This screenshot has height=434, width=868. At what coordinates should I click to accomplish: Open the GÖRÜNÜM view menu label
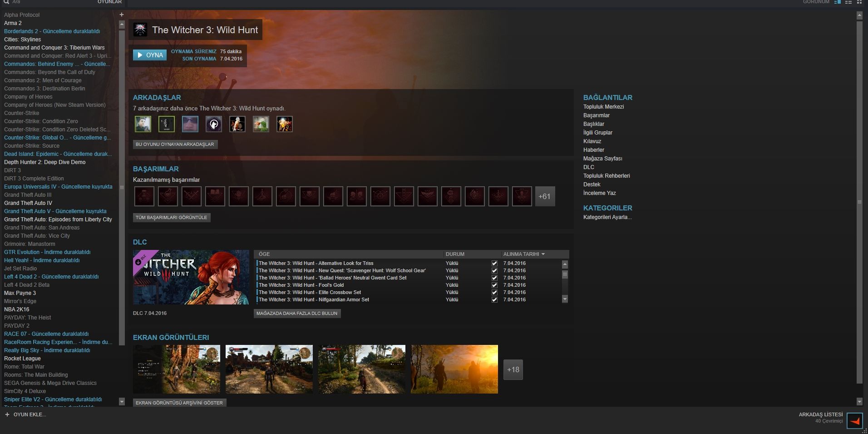[816, 2]
